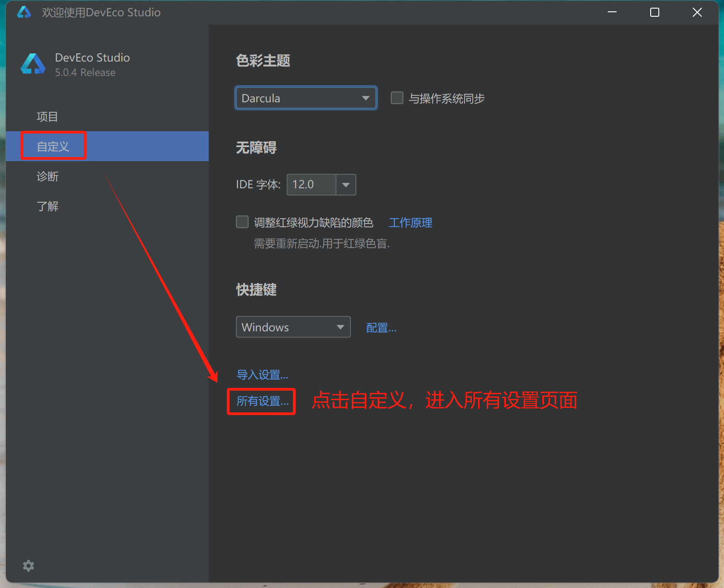Select the 自定义 sidebar tab
The height and width of the screenshot is (588, 724).
[107, 146]
